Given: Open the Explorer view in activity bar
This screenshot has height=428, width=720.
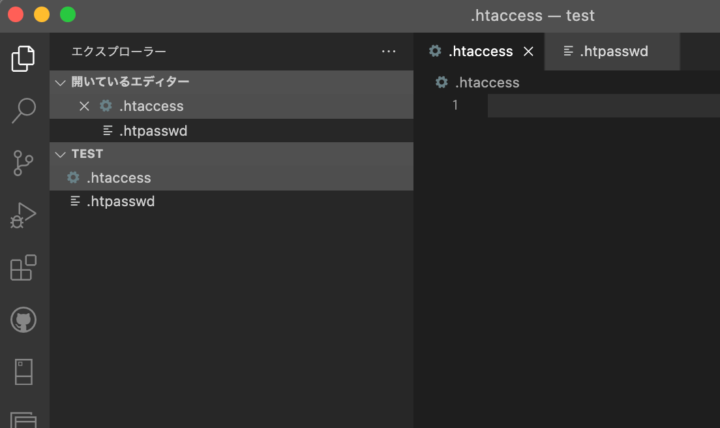Looking at the screenshot, I should click(x=23, y=59).
